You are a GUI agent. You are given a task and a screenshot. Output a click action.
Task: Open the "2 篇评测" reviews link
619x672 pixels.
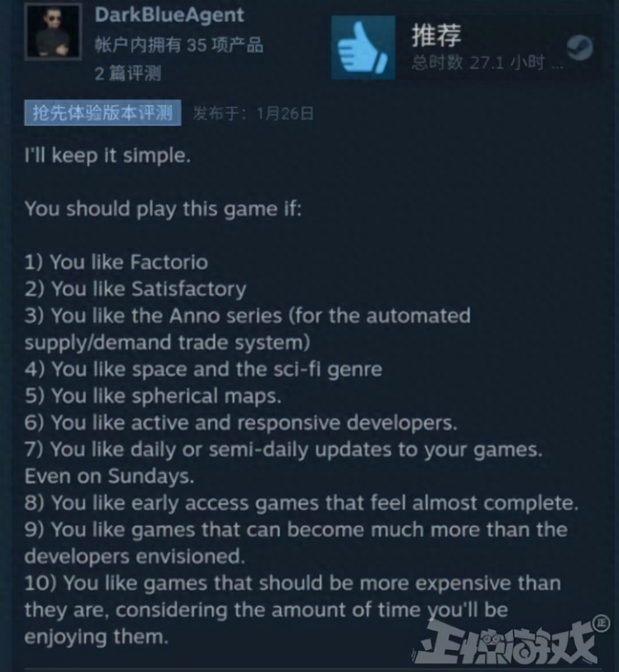click(x=128, y=73)
